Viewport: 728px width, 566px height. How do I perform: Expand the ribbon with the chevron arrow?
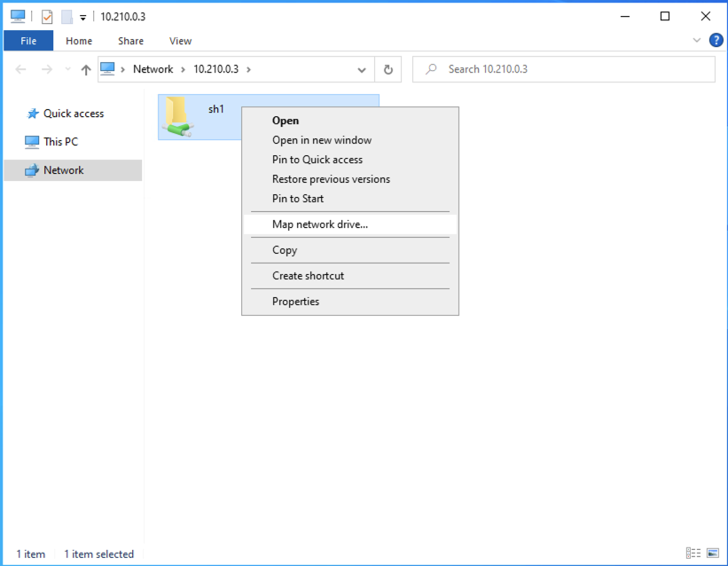coord(697,41)
